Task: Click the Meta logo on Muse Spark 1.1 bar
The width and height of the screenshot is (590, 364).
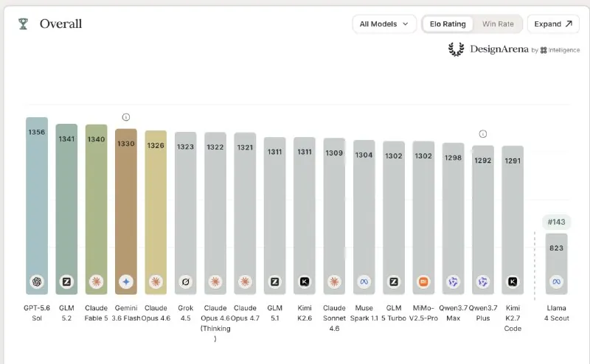Action: (x=364, y=281)
